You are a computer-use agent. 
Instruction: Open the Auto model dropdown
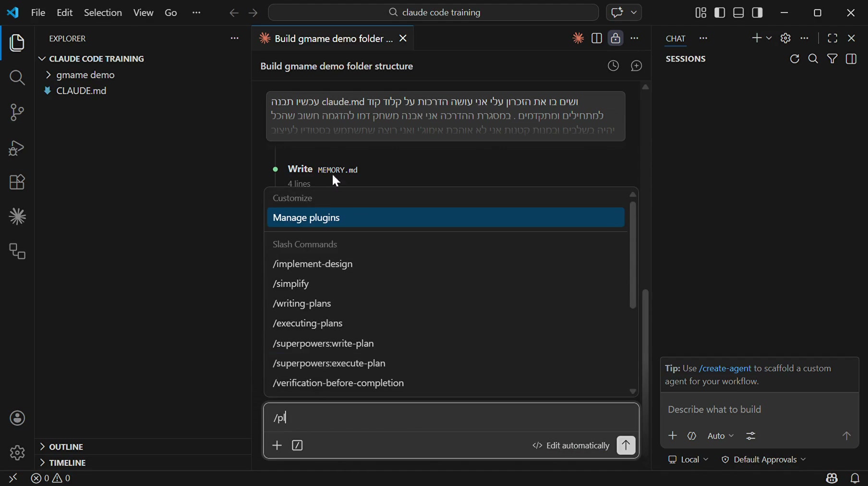click(x=721, y=436)
